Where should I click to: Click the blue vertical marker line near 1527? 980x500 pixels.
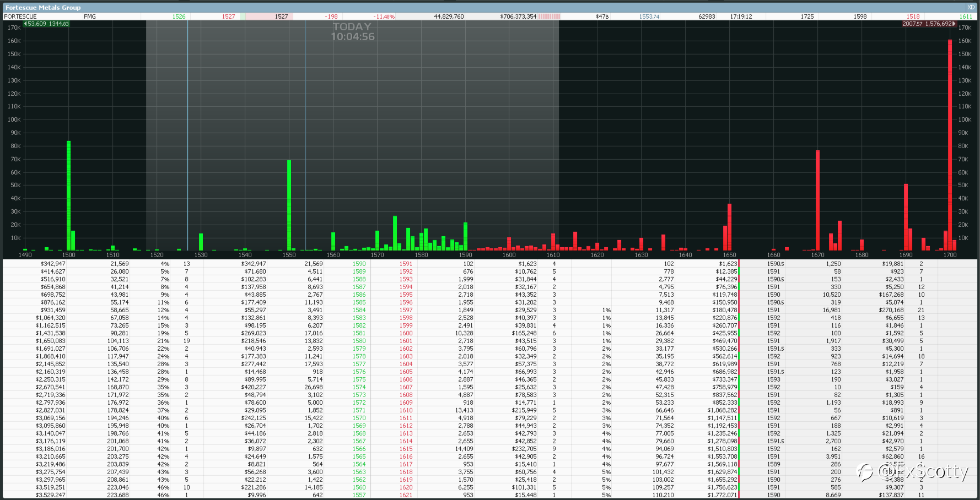pos(187,136)
